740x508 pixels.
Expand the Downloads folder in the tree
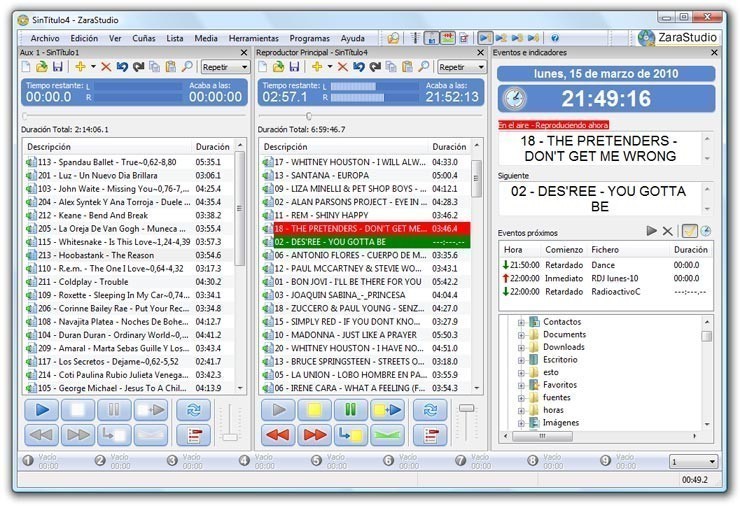coord(521,347)
